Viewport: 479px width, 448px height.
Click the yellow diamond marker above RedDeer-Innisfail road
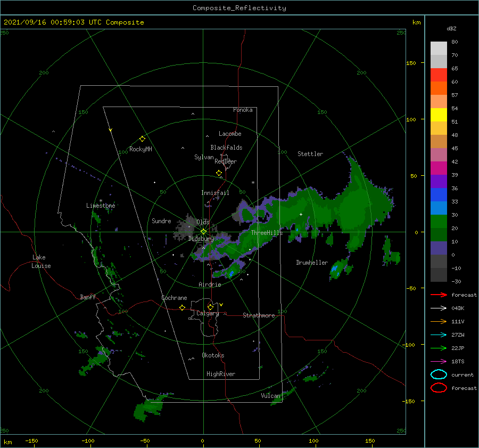[219, 173]
